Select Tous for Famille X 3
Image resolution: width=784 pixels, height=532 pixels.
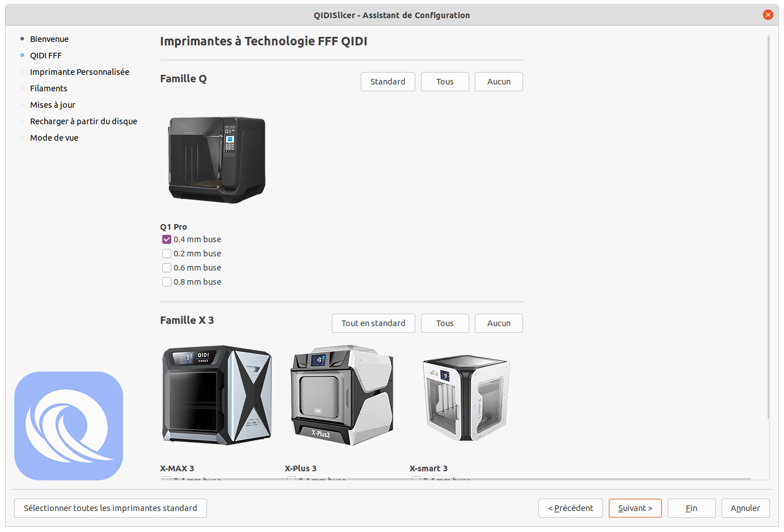coord(445,323)
